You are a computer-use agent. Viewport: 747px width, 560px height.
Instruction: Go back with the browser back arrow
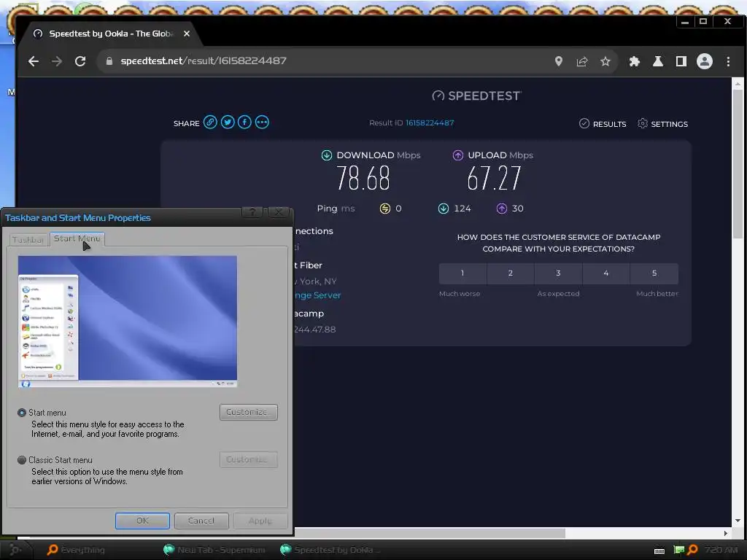(x=34, y=61)
